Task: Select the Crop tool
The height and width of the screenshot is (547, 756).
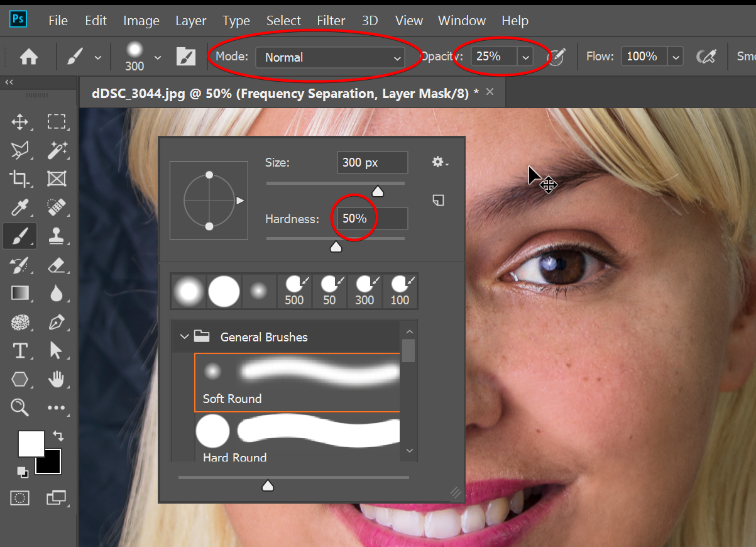Action: (x=19, y=179)
